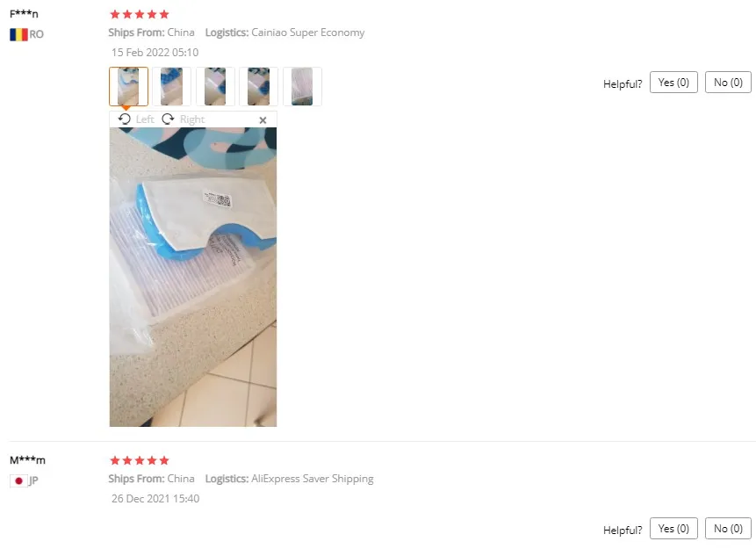
Task: Click the Japan flag icon
Action: pos(18,480)
